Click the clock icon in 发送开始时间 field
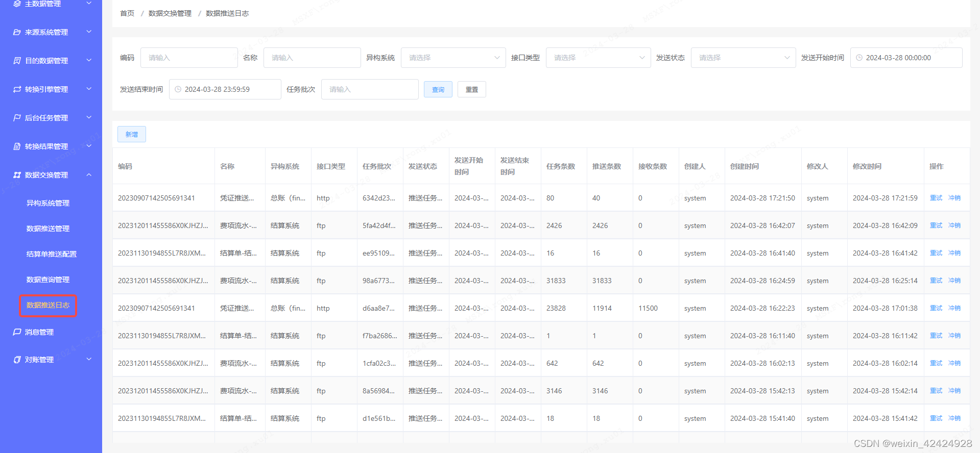The height and width of the screenshot is (453, 980). (859, 58)
